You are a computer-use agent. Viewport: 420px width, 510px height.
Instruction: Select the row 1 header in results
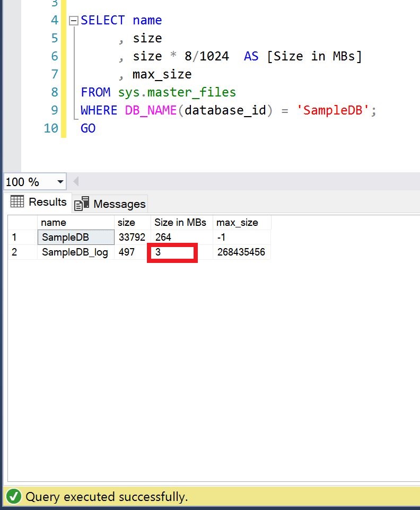(22, 237)
